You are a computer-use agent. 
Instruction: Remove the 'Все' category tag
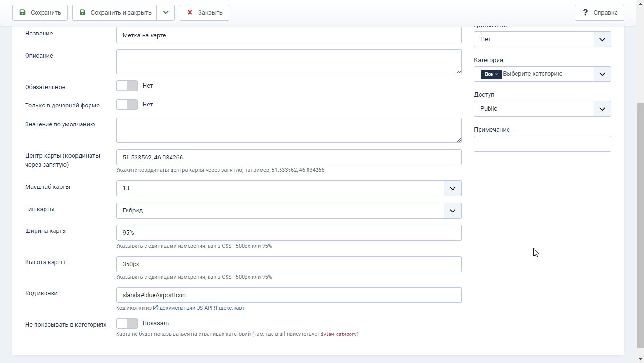pyautogui.click(x=496, y=74)
